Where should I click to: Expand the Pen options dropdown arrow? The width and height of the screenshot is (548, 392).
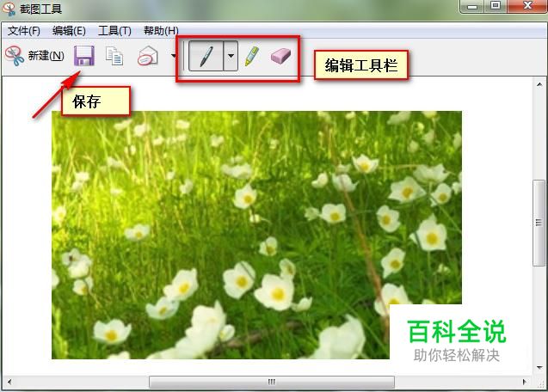pos(231,56)
